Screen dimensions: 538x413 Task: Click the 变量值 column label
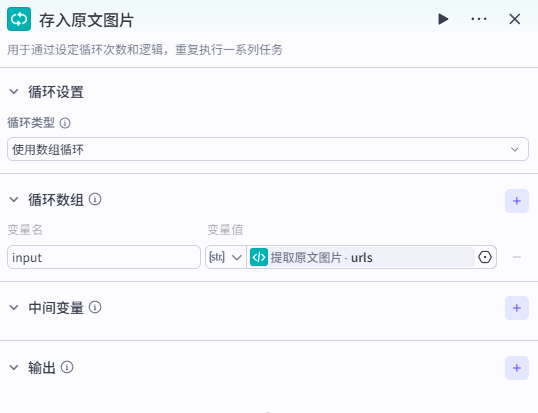(225, 229)
